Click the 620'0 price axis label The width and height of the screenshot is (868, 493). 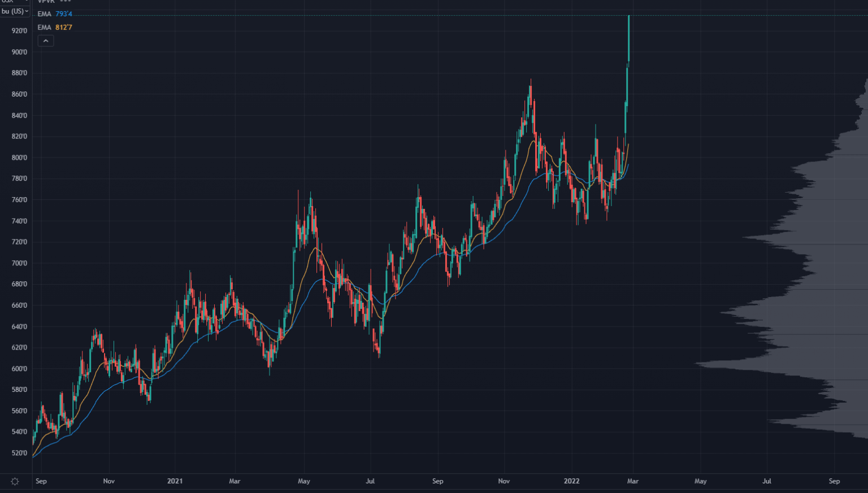click(x=19, y=347)
